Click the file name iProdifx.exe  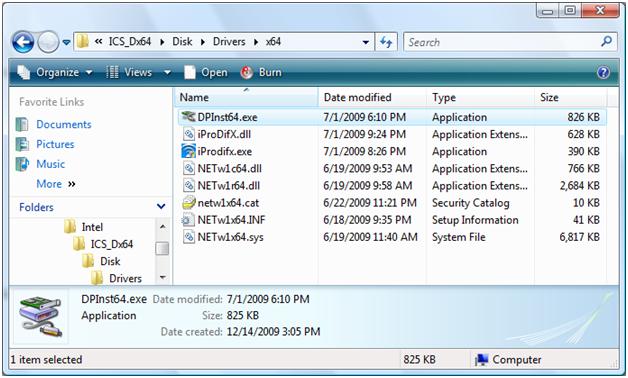click(x=225, y=152)
